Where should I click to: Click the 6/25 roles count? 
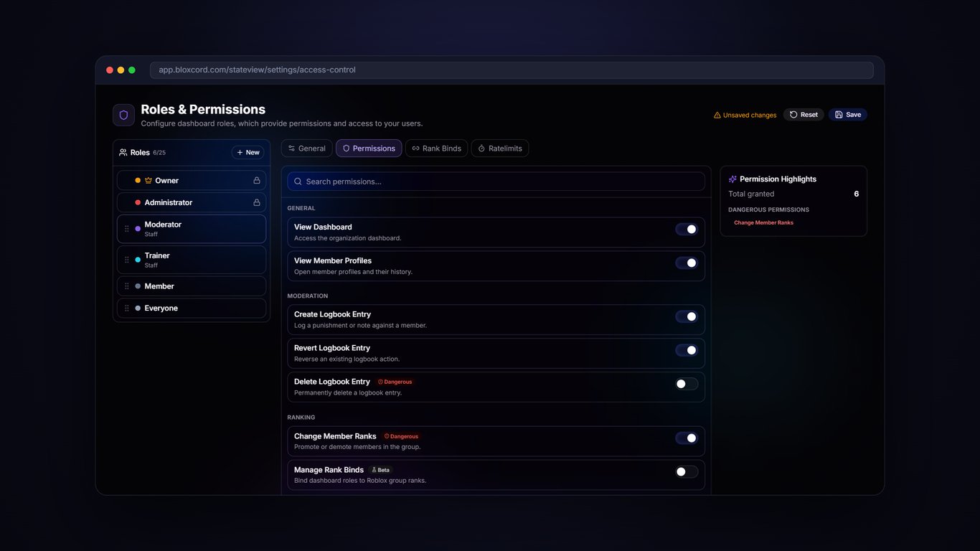pyautogui.click(x=159, y=153)
